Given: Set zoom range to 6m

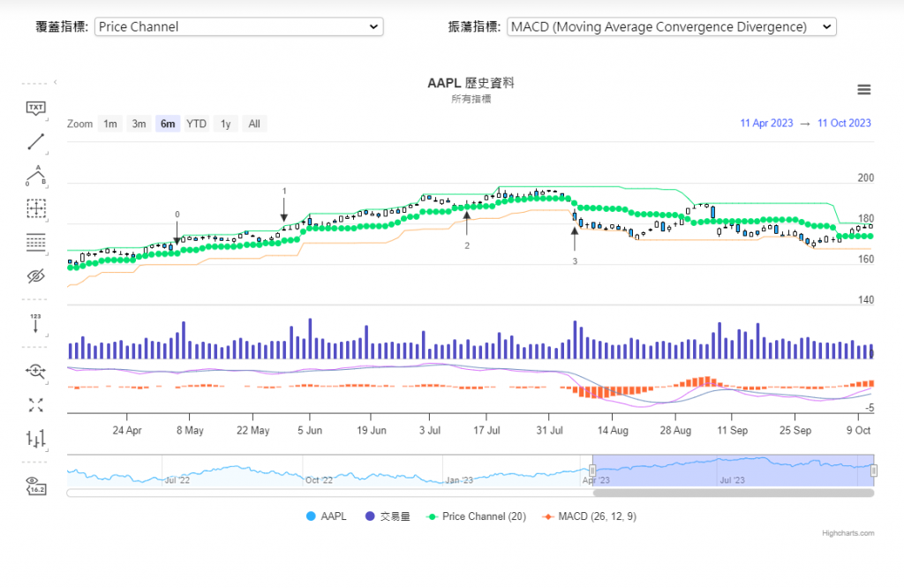Looking at the screenshot, I should pos(168,124).
